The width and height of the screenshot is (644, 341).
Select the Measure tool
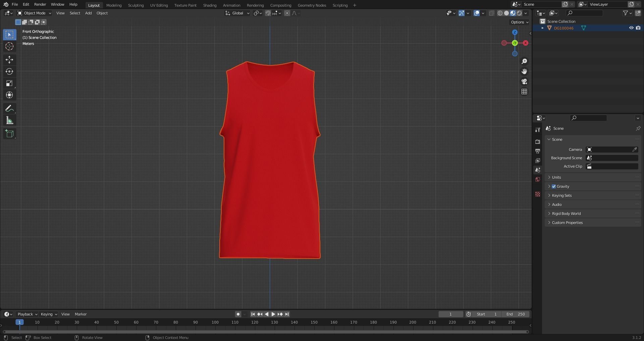(9, 120)
